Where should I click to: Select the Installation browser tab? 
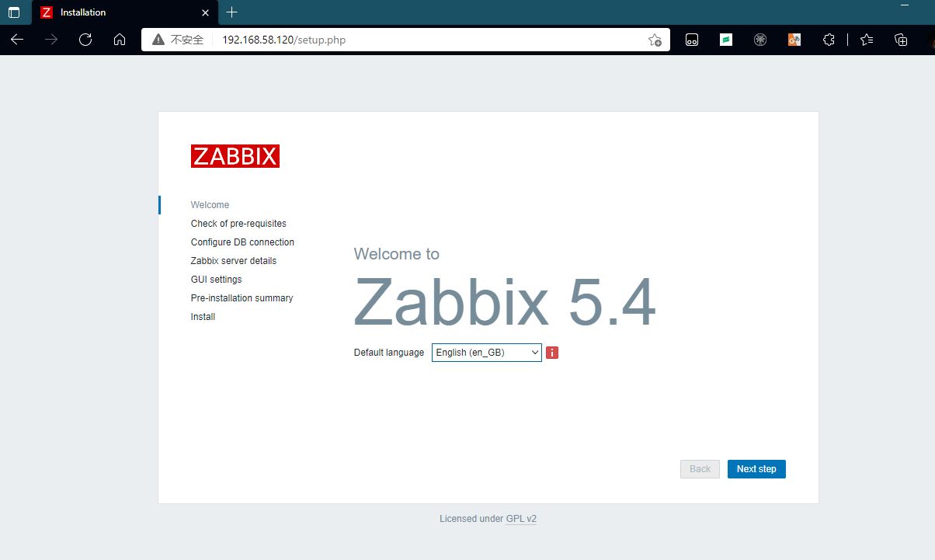125,12
